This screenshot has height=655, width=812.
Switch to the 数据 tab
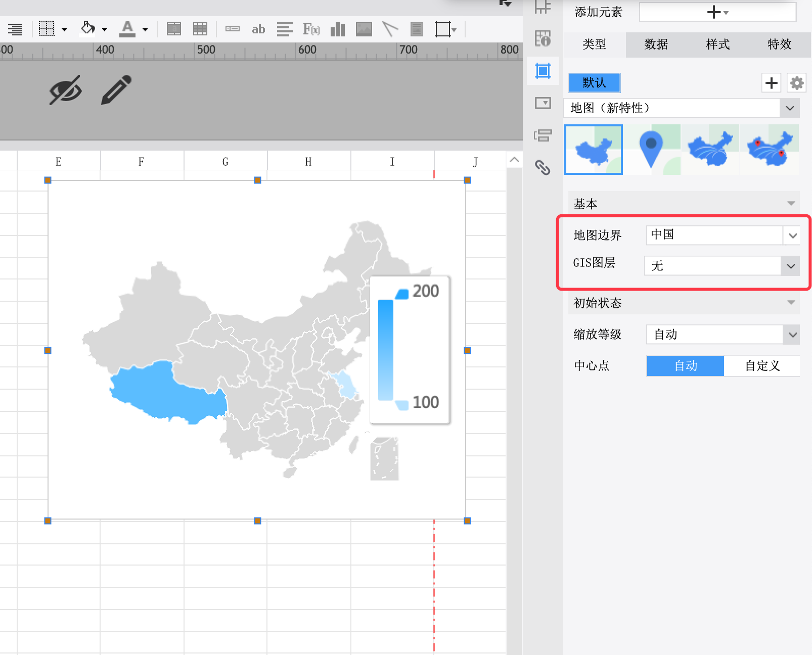click(x=656, y=44)
